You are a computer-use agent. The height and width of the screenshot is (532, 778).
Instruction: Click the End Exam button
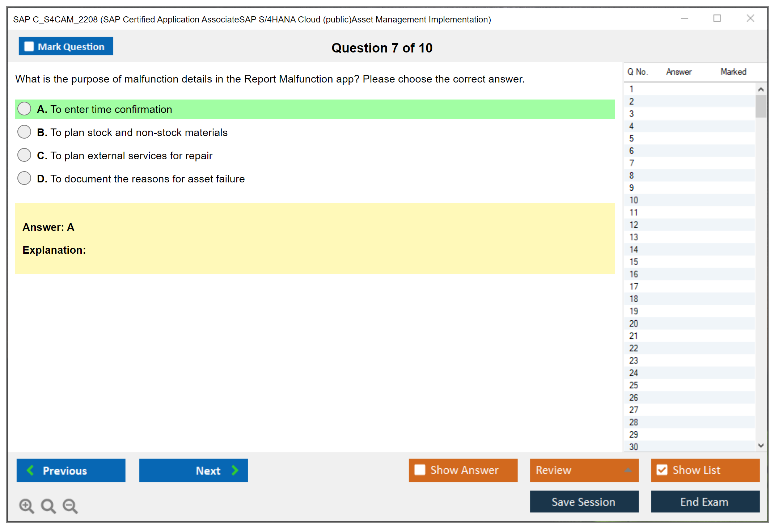[705, 502]
